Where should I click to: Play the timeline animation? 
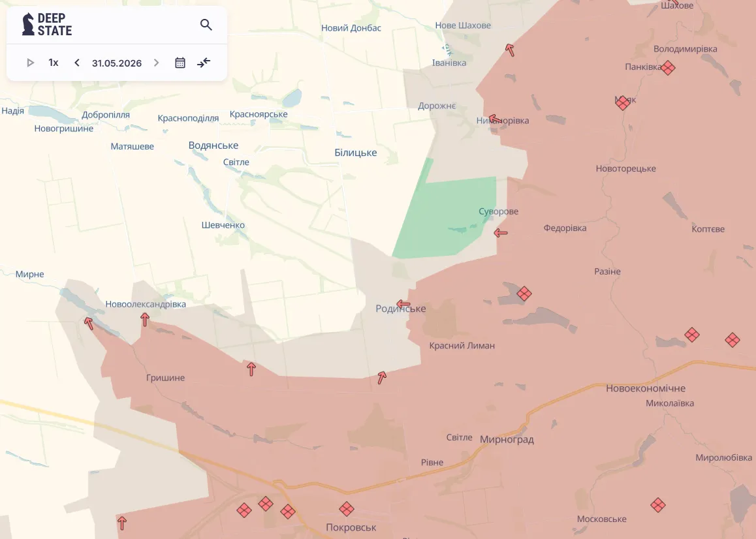pos(31,63)
